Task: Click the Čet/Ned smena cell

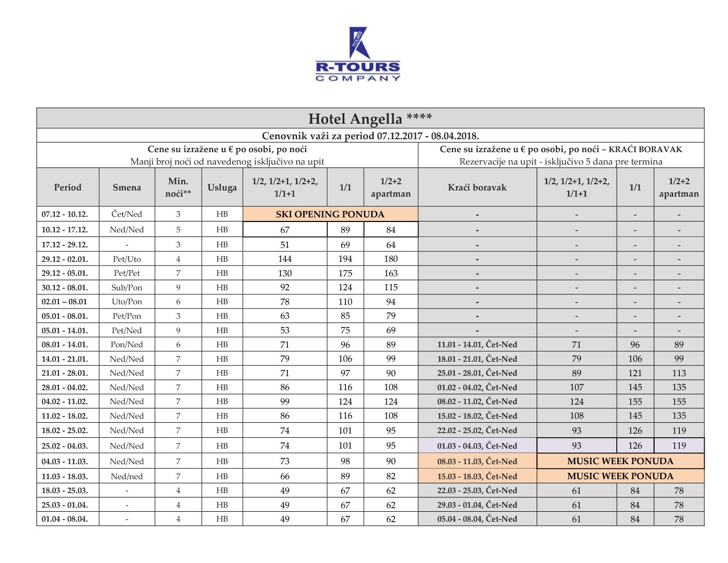Action: pos(127,214)
